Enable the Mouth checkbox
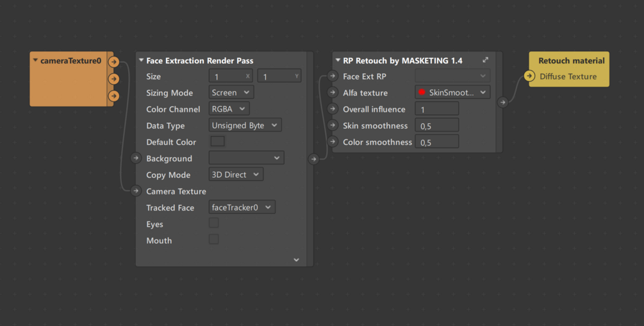The image size is (644, 326). coord(214,239)
